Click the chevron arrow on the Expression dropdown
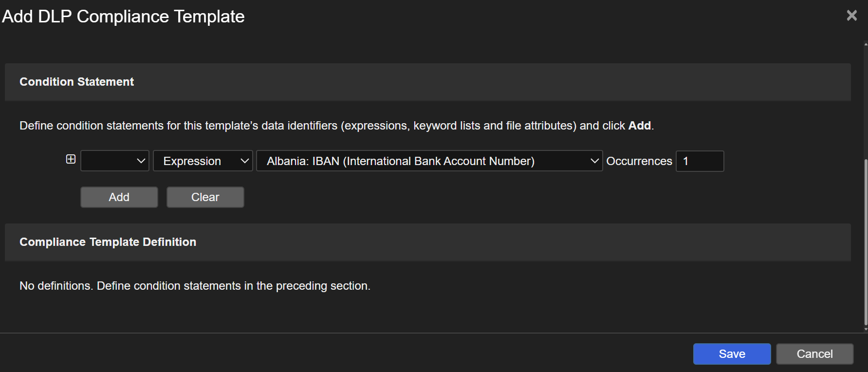The width and height of the screenshot is (868, 372). (x=244, y=161)
